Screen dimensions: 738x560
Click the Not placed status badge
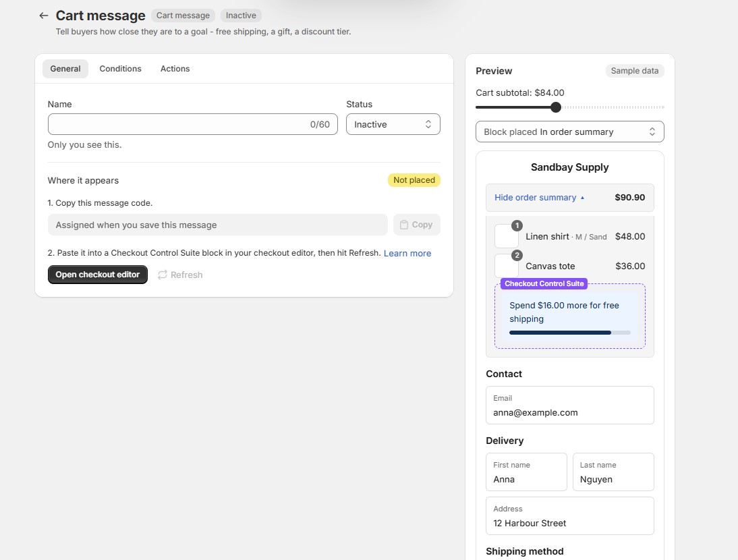click(414, 180)
